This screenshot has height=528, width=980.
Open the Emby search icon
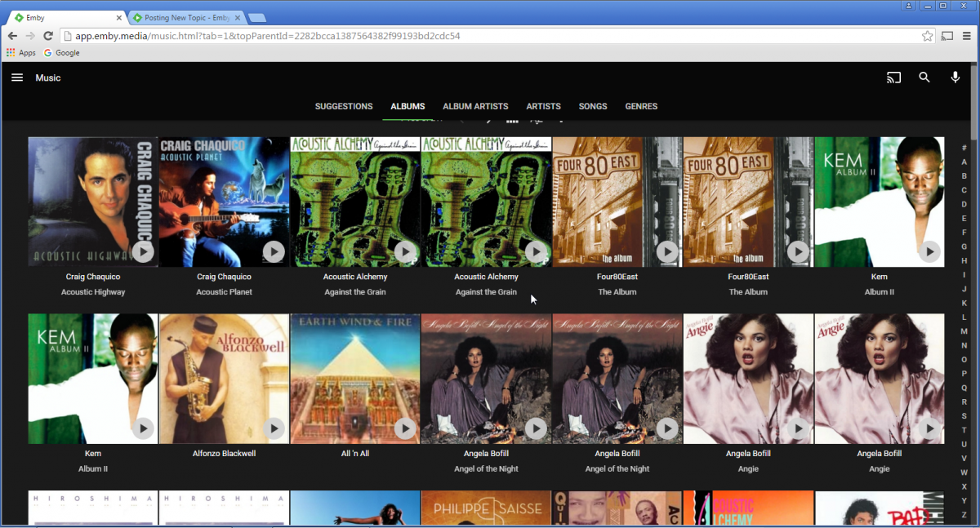pos(924,78)
